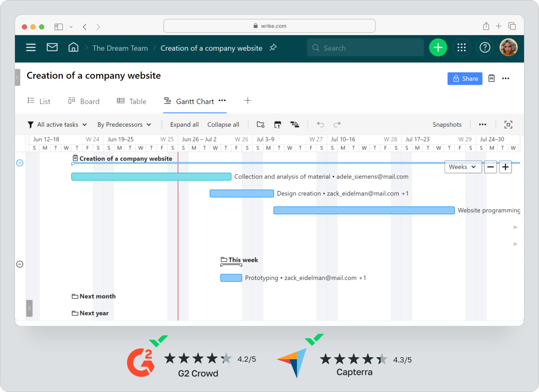Image resolution: width=539 pixels, height=392 pixels.
Task: Enter fullscreen mode for the Gantt chart
Action: (508, 124)
